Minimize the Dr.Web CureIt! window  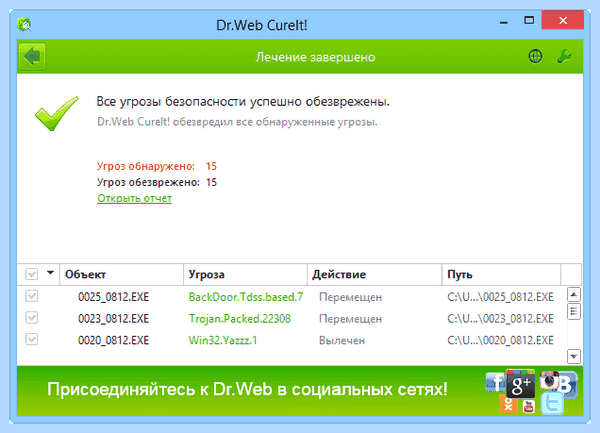coord(504,22)
